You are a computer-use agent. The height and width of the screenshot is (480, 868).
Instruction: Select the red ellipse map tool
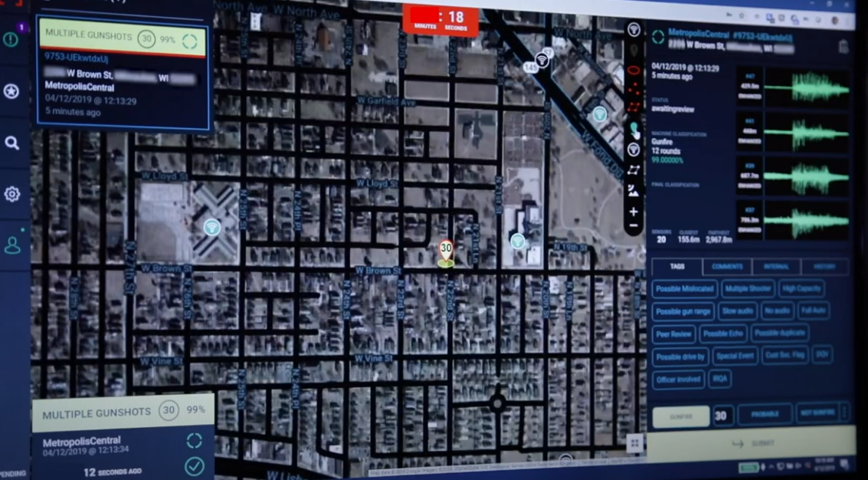click(x=634, y=71)
